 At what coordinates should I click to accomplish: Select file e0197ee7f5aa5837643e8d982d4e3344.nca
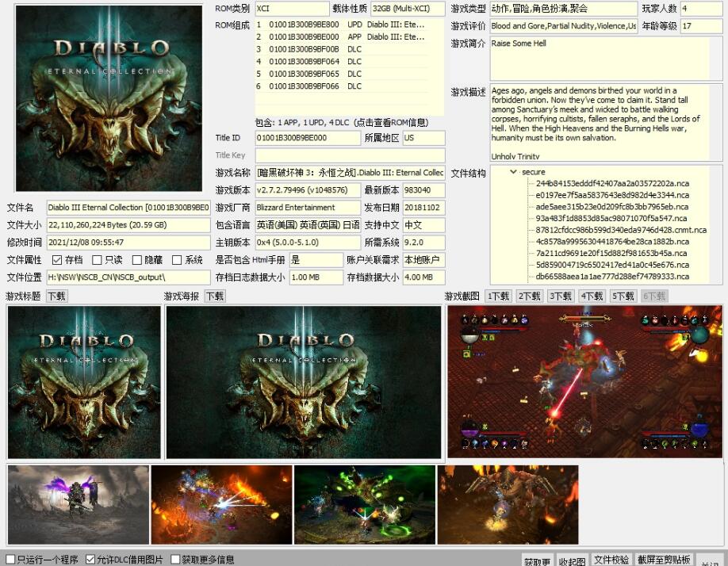click(x=612, y=195)
